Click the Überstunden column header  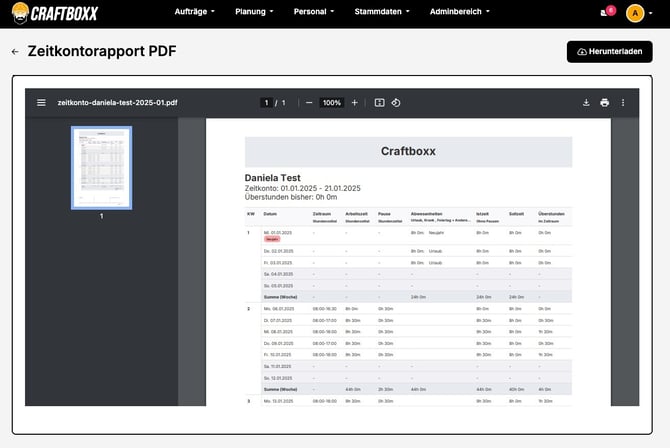[551, 214]
